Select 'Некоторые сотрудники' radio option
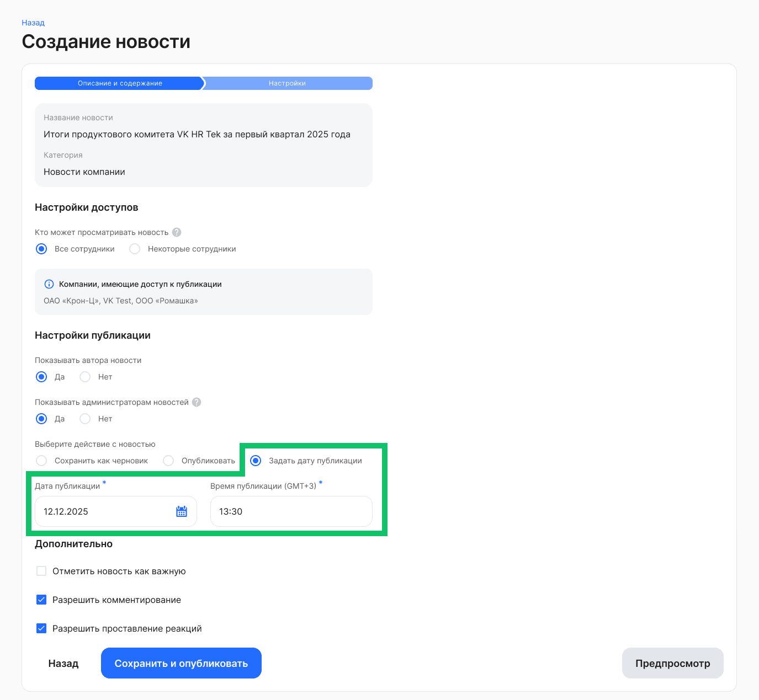The image size is (759, 700). click(x=135, y=249)
